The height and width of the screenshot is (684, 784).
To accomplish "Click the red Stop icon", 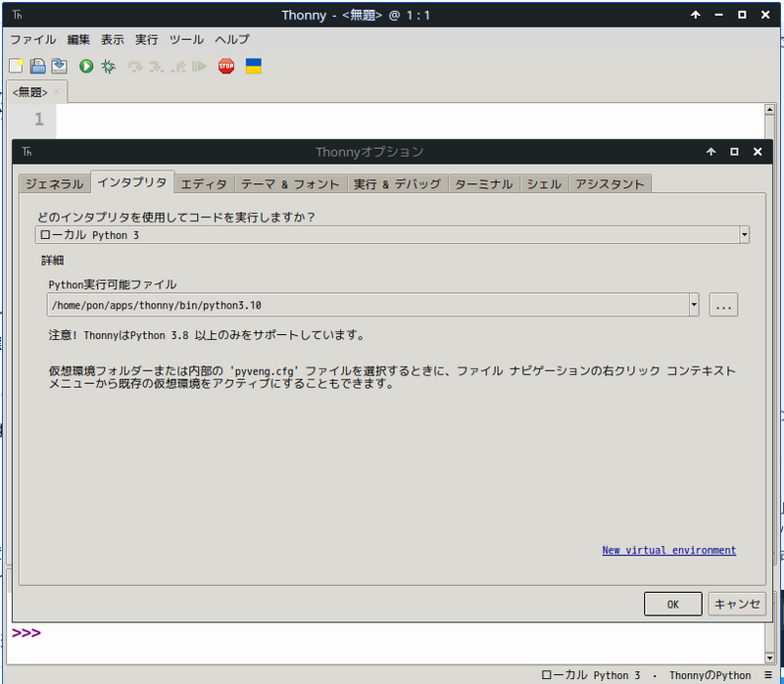I will 226,66.
